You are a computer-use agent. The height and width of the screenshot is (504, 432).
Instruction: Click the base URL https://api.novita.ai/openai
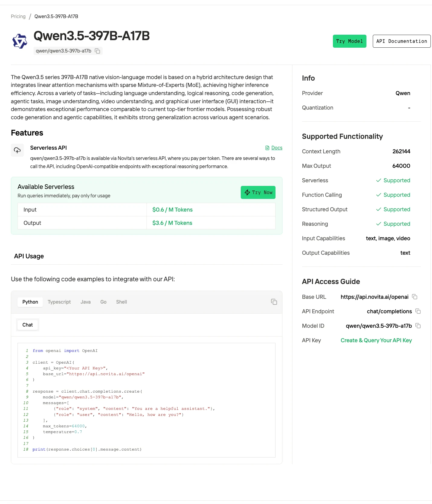(375, 297)
